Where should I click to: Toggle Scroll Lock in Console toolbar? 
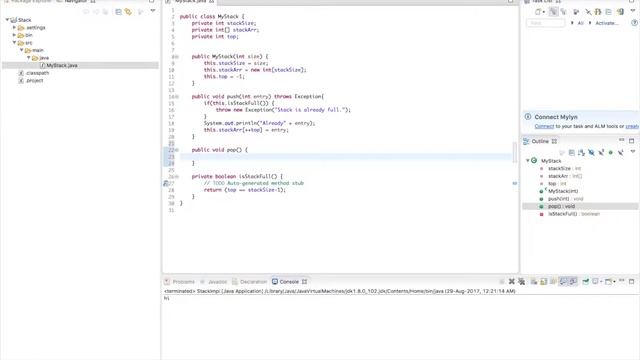coord(543,282)
